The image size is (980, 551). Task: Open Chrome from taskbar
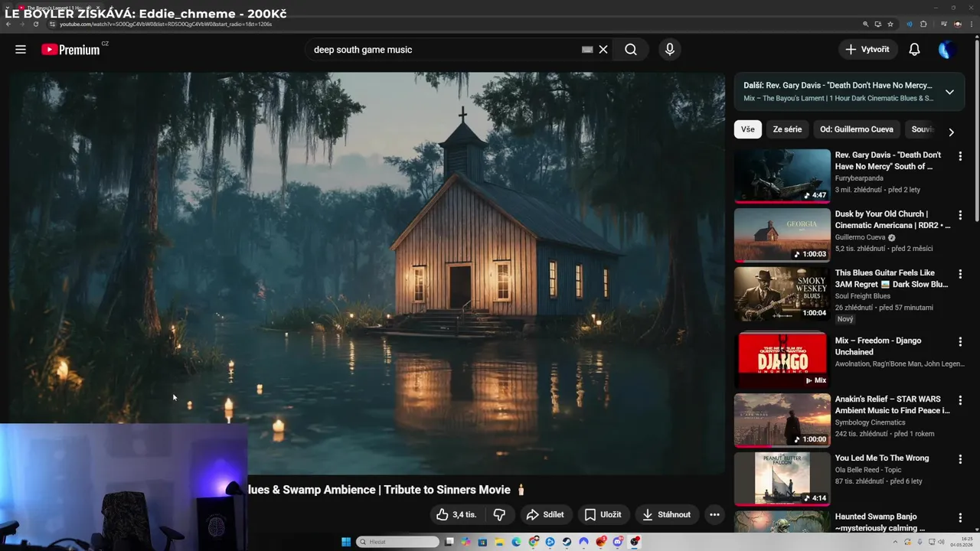pyautogui.click(x=533, y=542)
